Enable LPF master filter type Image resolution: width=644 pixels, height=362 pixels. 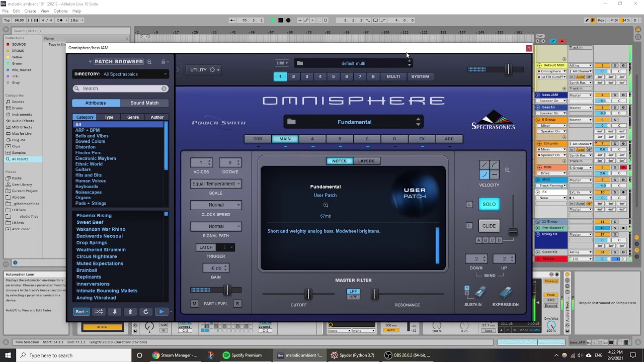pyautogui.click(x=353, y=291)
